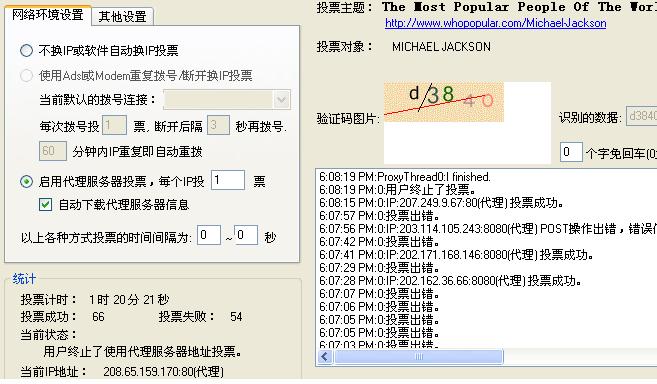Click the 投票成功 count value 66

pos(98,317)
